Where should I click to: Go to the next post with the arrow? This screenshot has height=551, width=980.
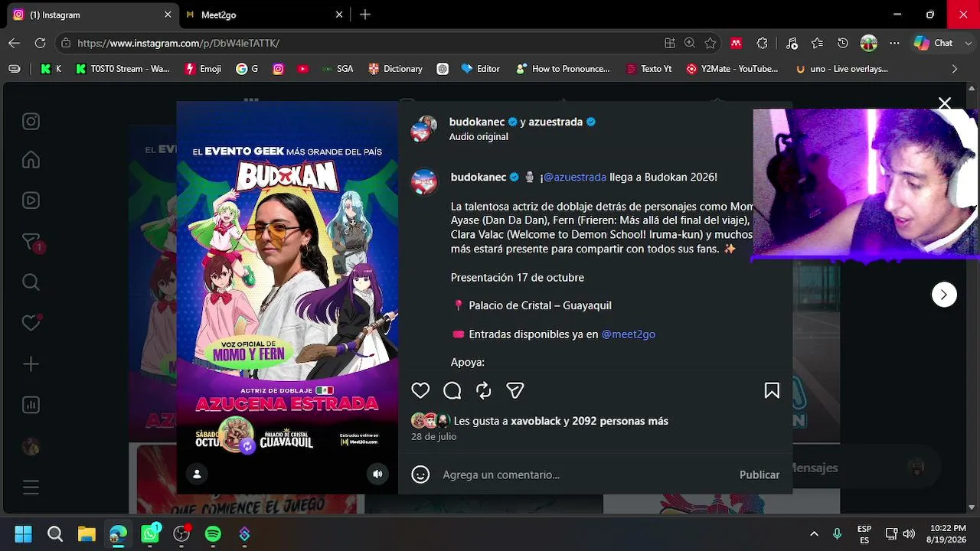point(944,295)
